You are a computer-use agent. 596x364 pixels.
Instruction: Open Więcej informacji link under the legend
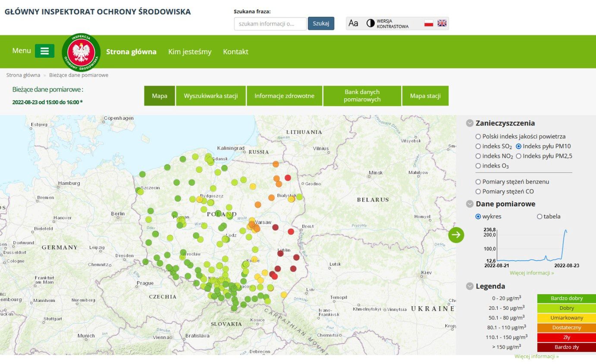click(x=536, y=357)
